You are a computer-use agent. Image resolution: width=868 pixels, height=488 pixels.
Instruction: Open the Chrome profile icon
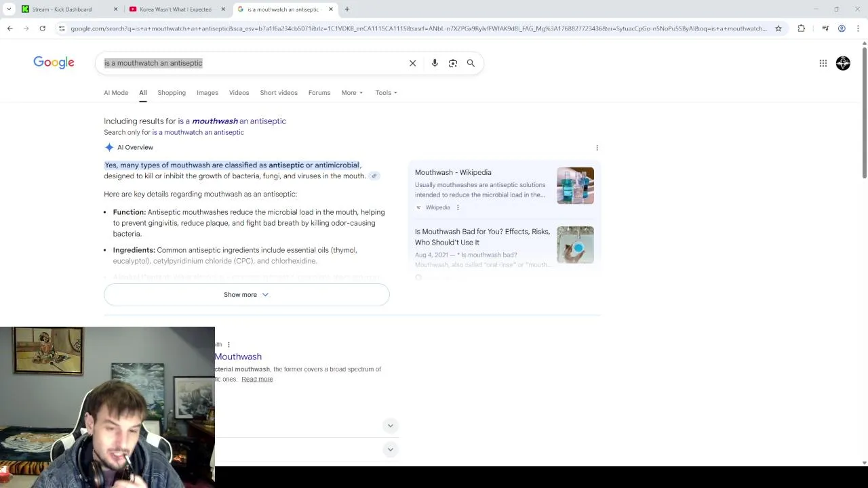(x=842, y=28)
